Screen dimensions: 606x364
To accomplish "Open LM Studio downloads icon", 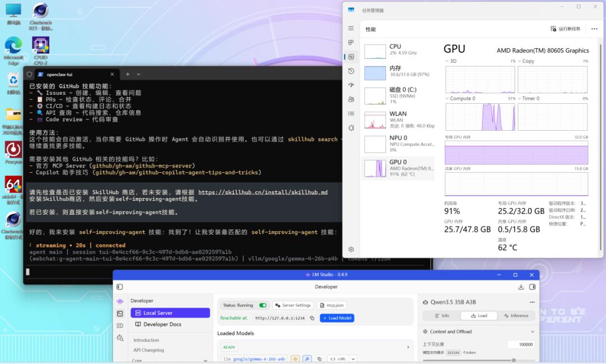I will coord(521,287).
